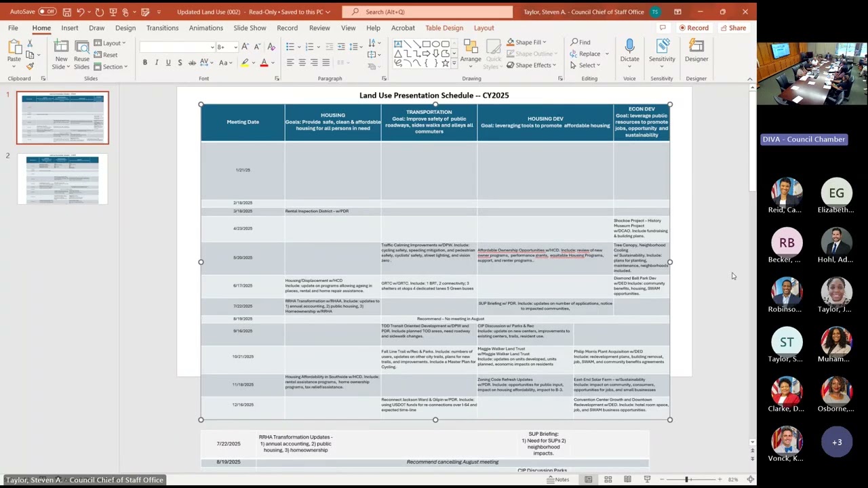Expand the Layout dropdown

[x=109, y=43]
